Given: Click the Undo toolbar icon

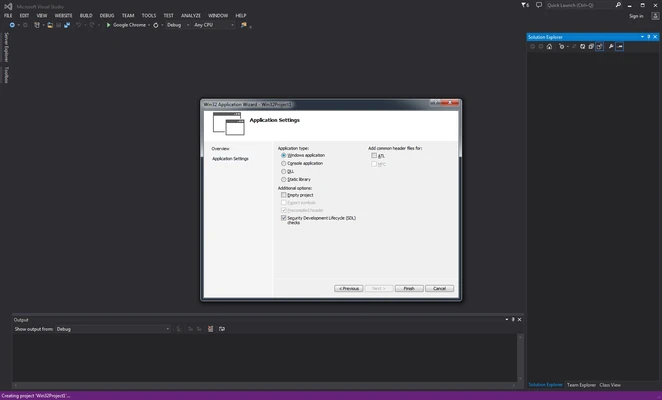Looking at the screenshot, I should [79, 25].
